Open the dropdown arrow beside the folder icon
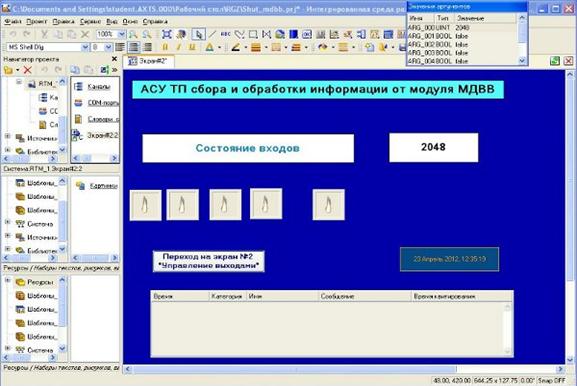This screenshot has width=577, height=386. 17,70
